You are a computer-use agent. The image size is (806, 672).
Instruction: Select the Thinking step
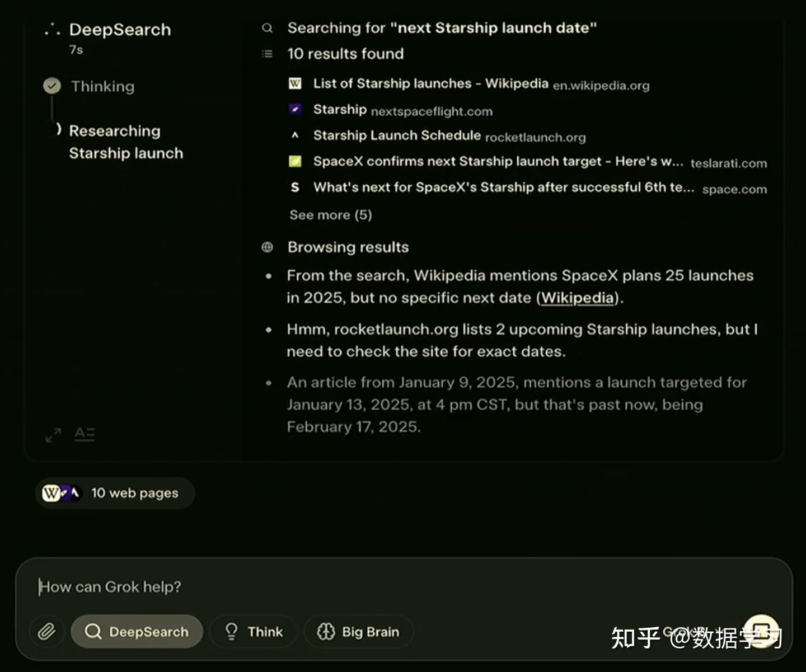[102, 86]
